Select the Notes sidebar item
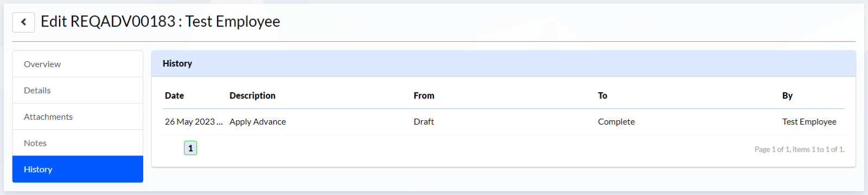 (x=78, y=143)
